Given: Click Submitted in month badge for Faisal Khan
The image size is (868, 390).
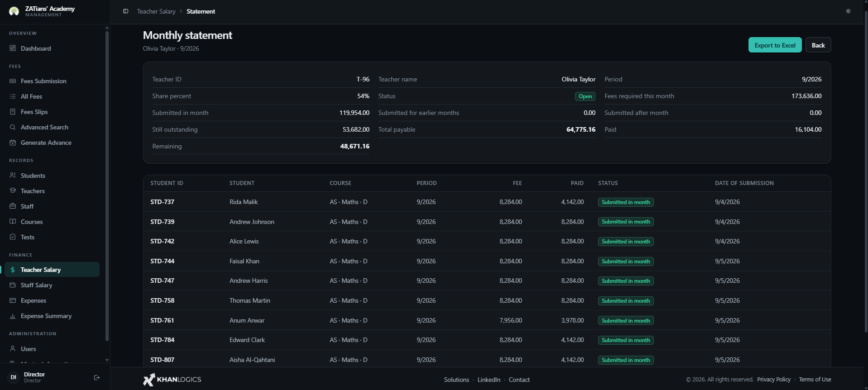Looking at the screenshot, I should [x=626, y=262].
